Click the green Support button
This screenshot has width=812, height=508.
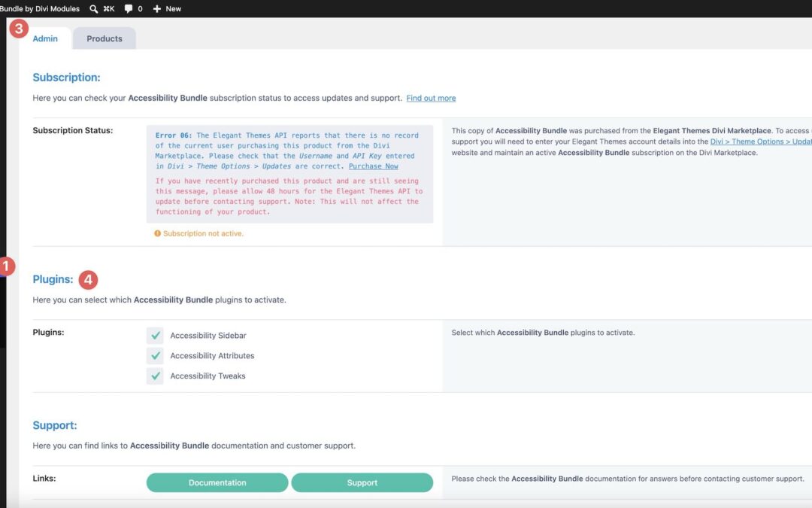362,482
